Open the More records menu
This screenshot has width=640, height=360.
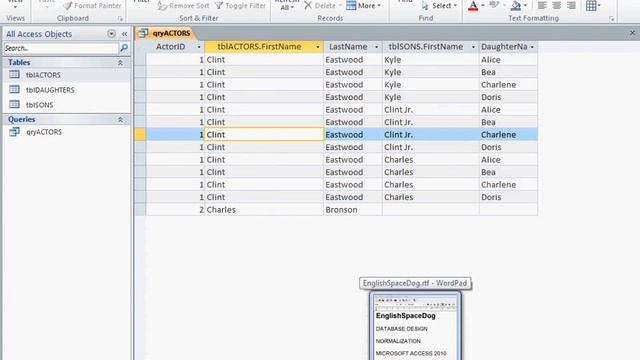point(363,6)
